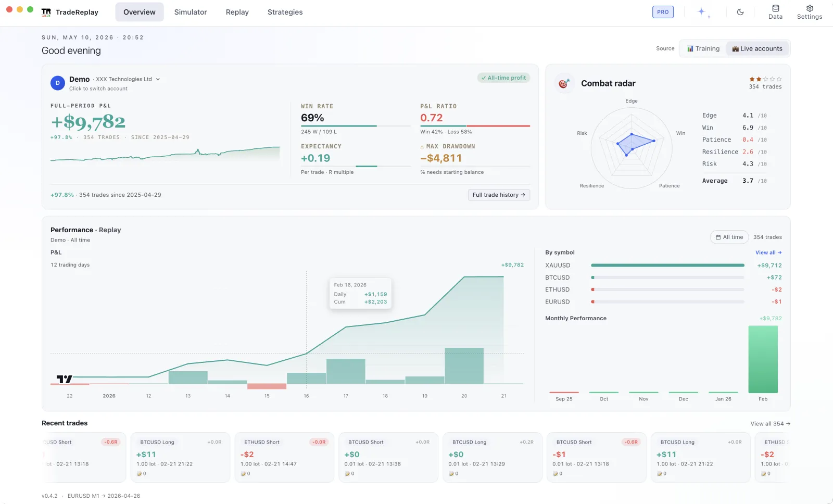Click the XAUUSD symbol performance bar
This screenshot has height=504, width=833.
(x=667, y=266)
